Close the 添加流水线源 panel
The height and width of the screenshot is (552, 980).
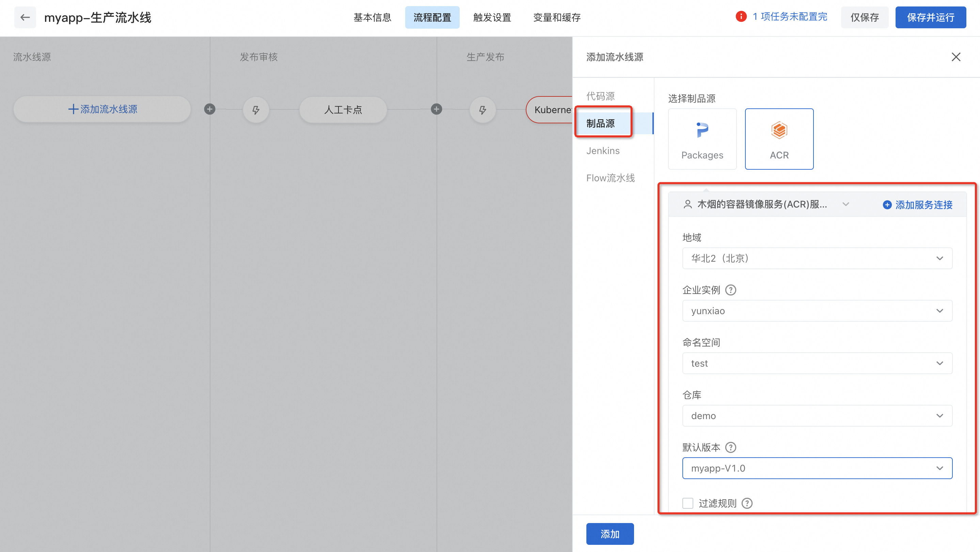click(955, 57)
